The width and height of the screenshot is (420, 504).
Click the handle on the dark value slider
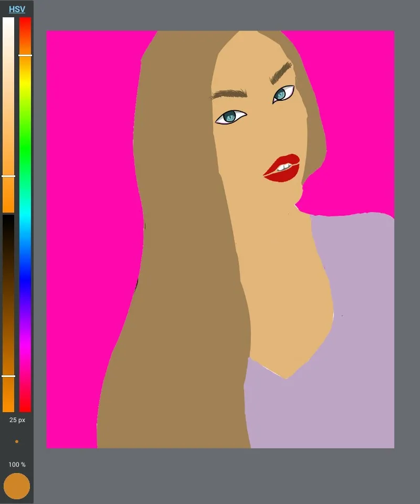pos(8,376)
